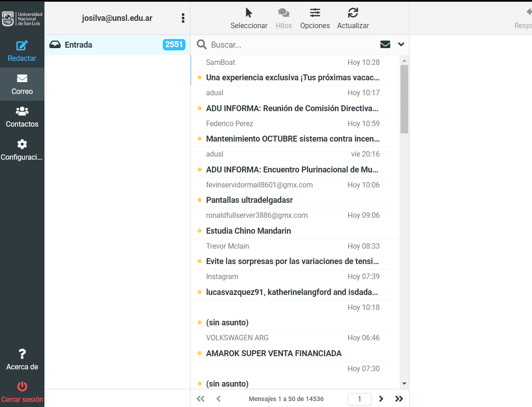Click the Hilos threads button
This screenshot has width=532, height=407.
283,19
